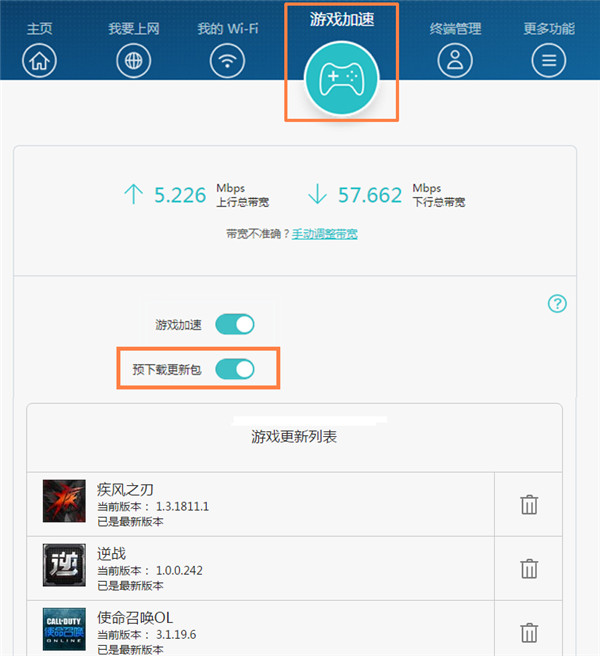
Task: Remove 逆战 using the trash icon
Action: (x=529, y=568)
